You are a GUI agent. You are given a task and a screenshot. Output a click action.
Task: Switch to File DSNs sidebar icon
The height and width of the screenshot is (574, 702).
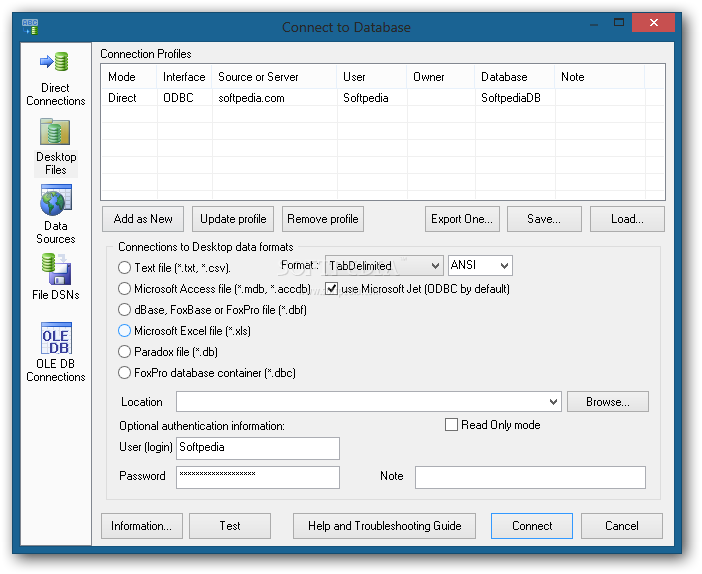click(56, 276)
